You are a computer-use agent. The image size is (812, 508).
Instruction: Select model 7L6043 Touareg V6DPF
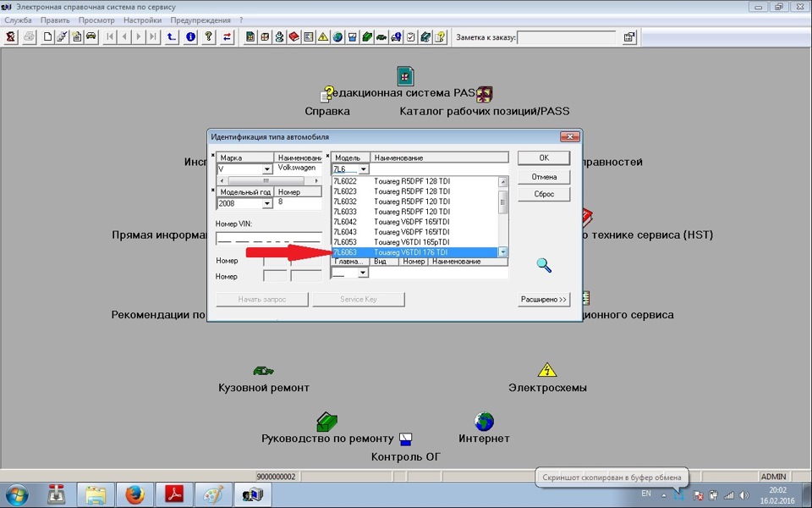(414, 232)
